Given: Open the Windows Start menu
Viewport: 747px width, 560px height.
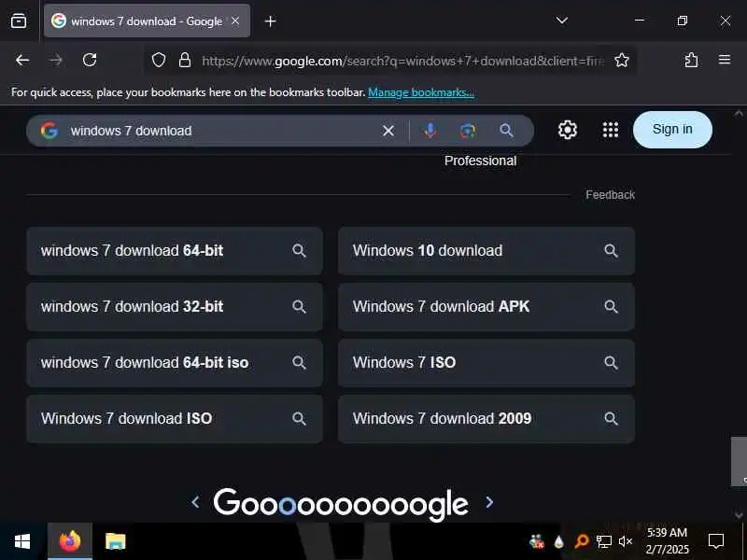Looking at the screenshot, I should point(22,541).
